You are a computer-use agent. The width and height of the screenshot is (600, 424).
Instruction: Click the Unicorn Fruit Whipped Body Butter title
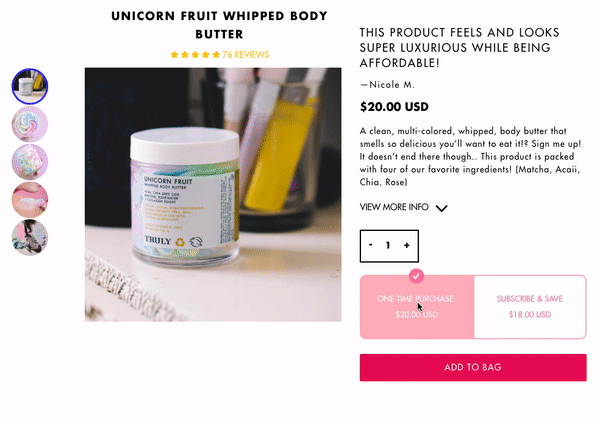[x=219, y=25]
